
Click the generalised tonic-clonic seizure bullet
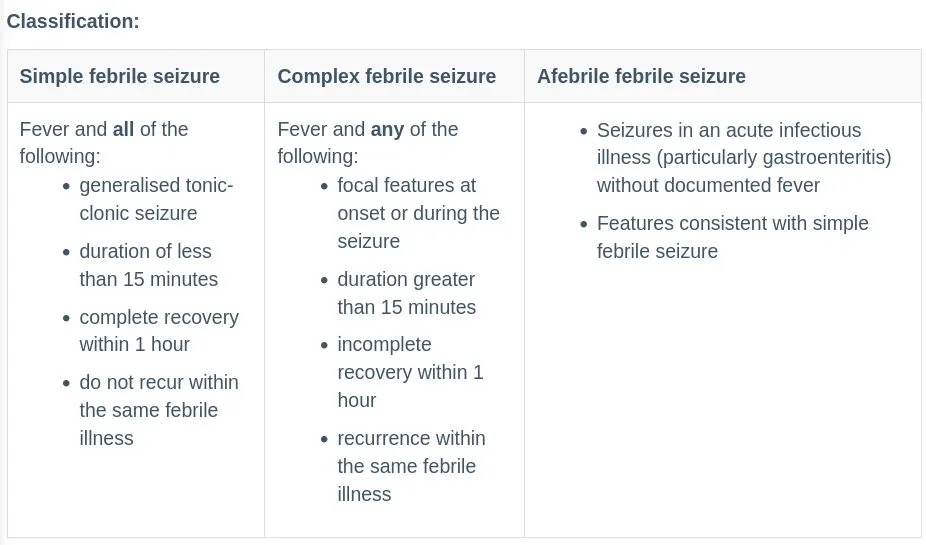[x=156, y=199]
